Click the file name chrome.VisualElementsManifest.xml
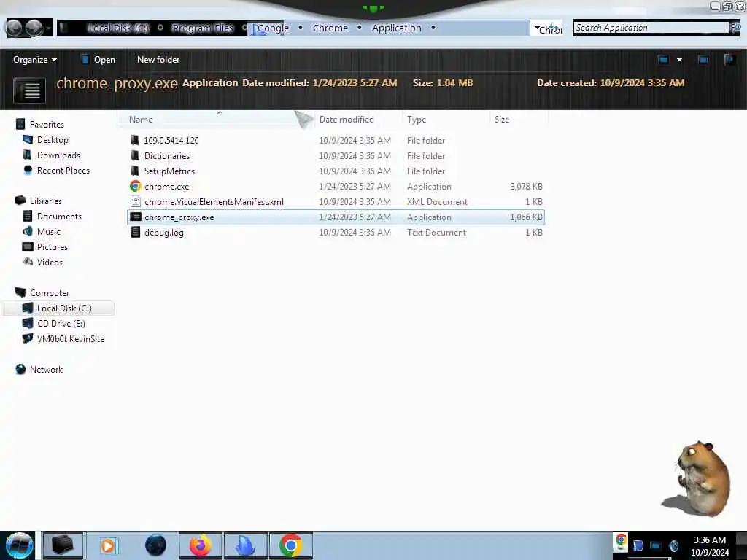Image resolution: width=747 pixels, height=560 pixels. pos(214,202)
